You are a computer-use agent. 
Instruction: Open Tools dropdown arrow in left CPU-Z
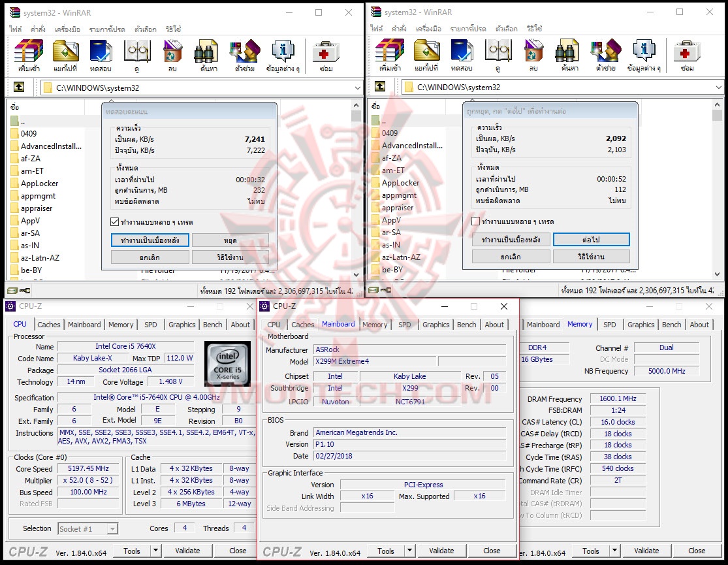pos(156,551)
